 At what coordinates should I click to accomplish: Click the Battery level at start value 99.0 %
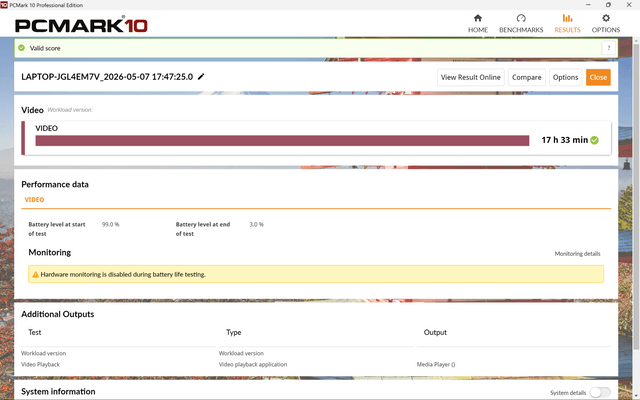click(x=111, y=224)
